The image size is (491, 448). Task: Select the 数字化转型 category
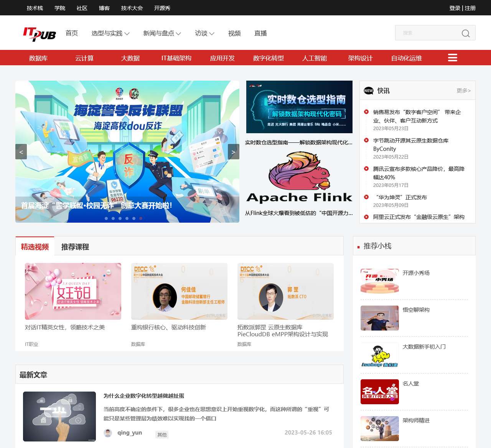[x=269, y=58]
